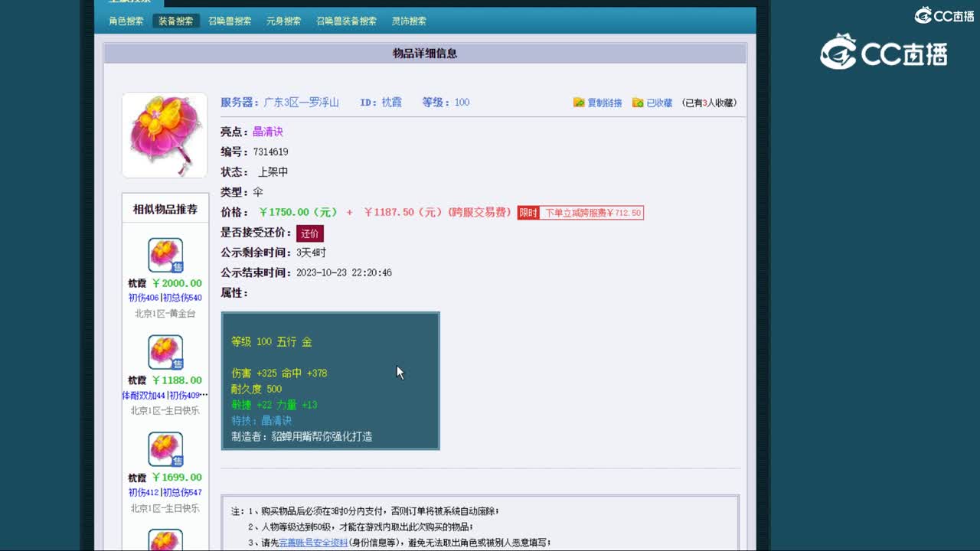Click the 初伤406|初总伤540 attribute link

pos(165,298)
